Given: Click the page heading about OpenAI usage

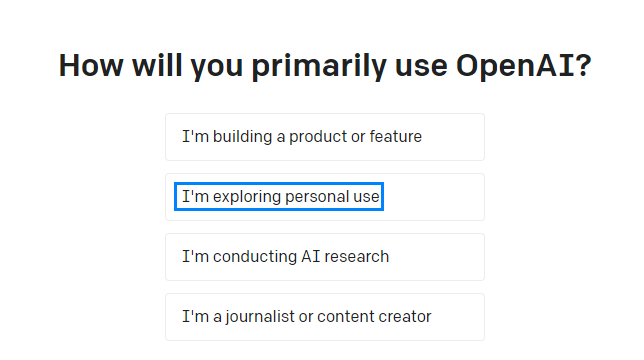Looking at the screenshot, I should (x=325, y=66).
